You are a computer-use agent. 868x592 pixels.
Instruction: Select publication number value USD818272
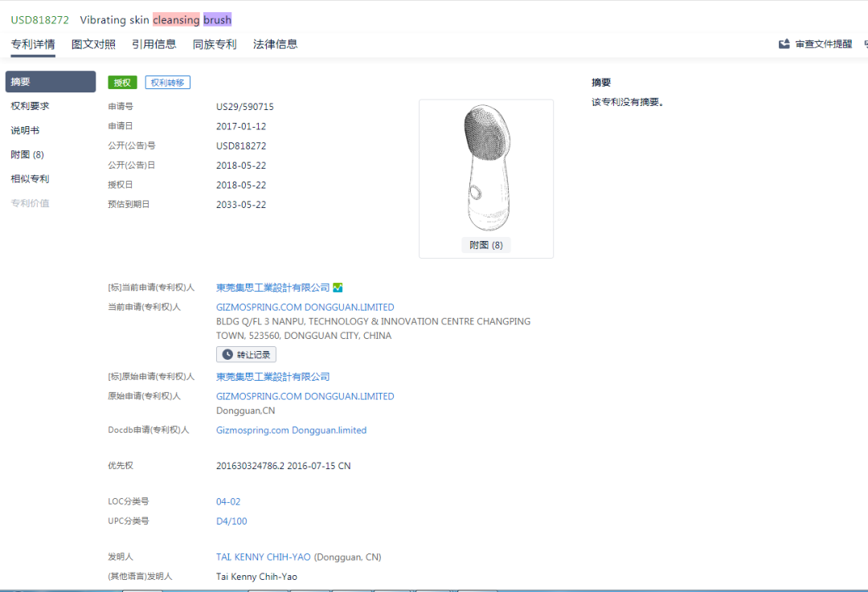click(241, 146)
